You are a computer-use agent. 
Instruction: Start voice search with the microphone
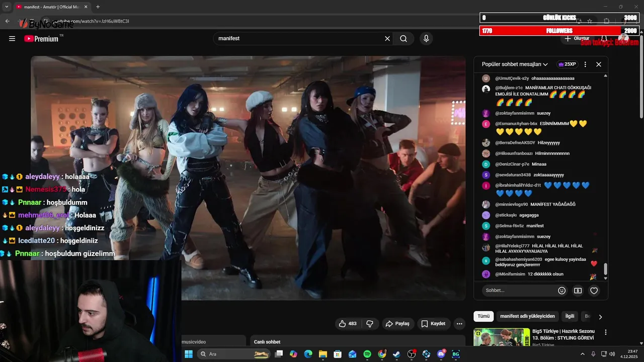click(x=426, y=39)
